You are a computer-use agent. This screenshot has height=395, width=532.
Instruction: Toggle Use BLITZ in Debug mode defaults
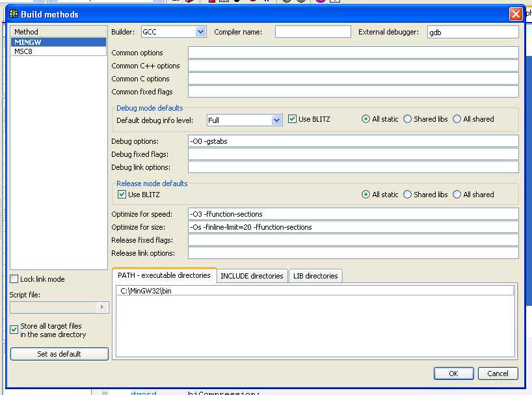point(293,119)
